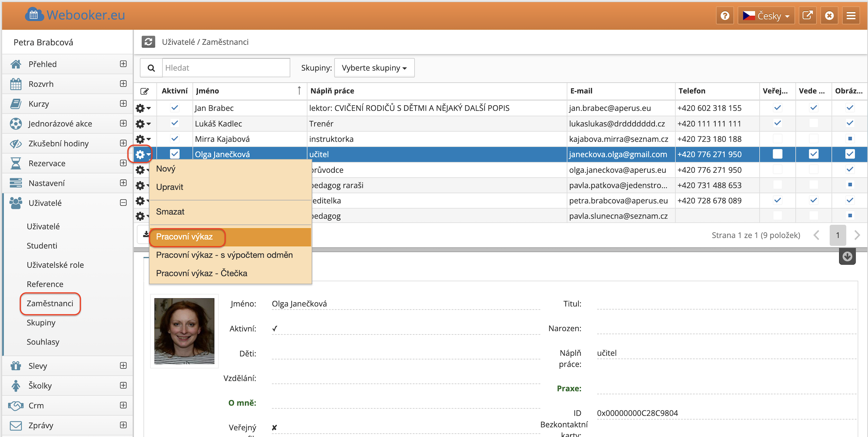Click page 1 pagination button
Image resolution: width=868 pixels, height=437 pixels.
(x=837, y=235)
